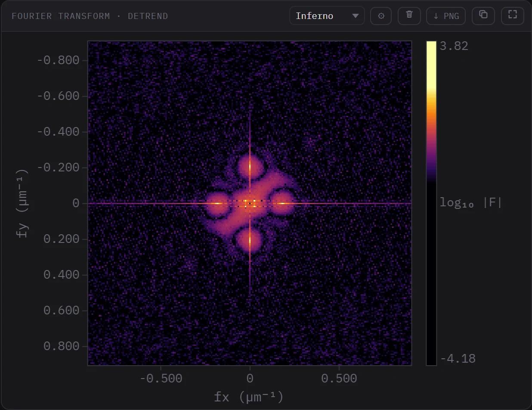Click the fy (µm⁻¹) axis label

coord(22,203)
